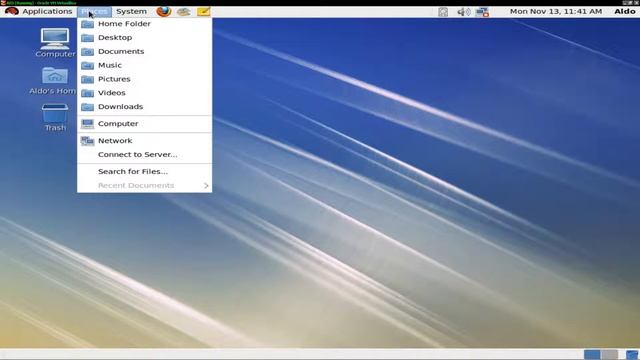Open the Evolution mail launcher icon
This screenshot has width=640, height=360.
[x=184, y=11]
